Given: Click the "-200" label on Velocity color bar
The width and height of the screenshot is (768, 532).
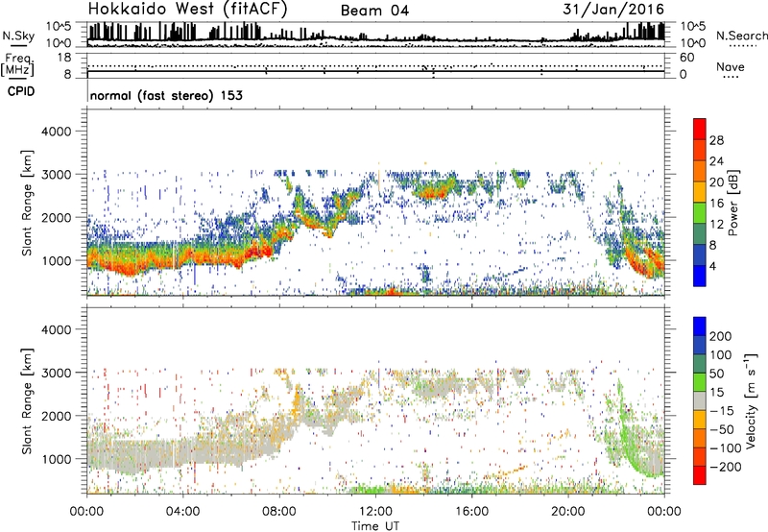Looking at the screenshot, I should (726, 467).
